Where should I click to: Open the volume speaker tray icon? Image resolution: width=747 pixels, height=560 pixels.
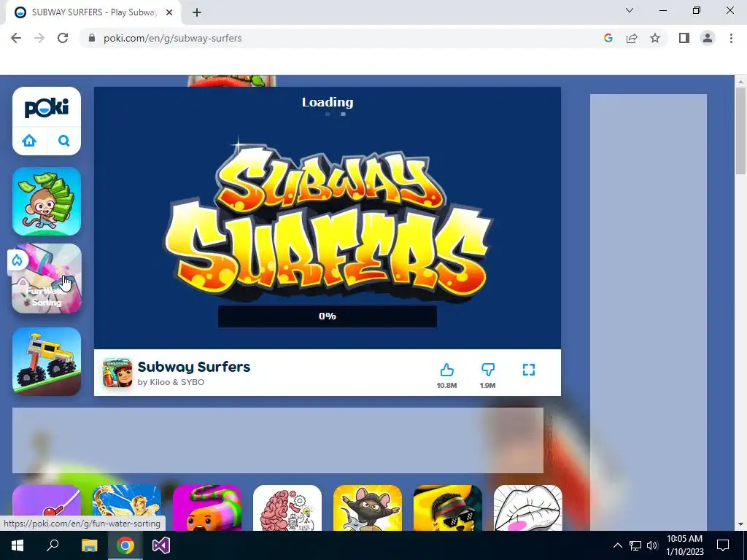(652, 545)
